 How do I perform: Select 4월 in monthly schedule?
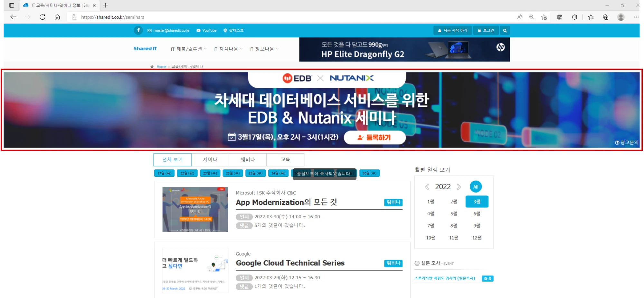coord(431,214)
